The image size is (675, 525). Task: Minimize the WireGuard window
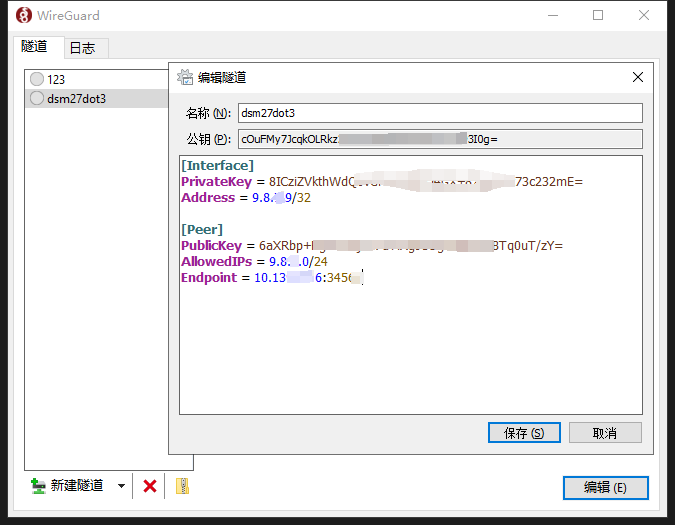[553, 15]
